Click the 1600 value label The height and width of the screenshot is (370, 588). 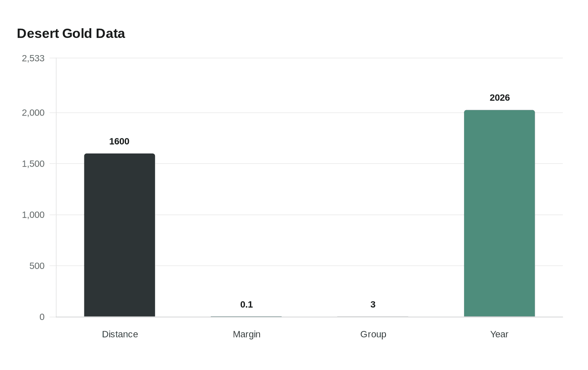(119, 142)
